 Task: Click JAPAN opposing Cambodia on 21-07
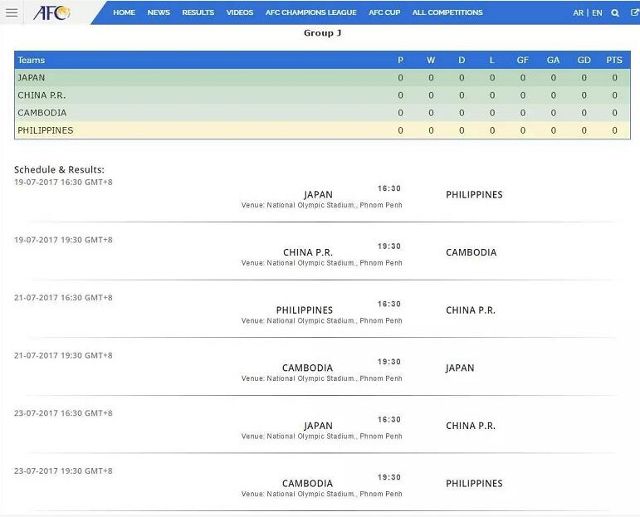tap(460, 368)
